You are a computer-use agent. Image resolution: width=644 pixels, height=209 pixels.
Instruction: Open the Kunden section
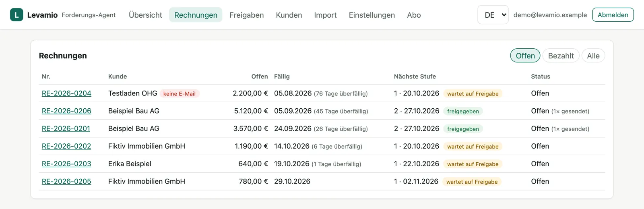(289, 15)
